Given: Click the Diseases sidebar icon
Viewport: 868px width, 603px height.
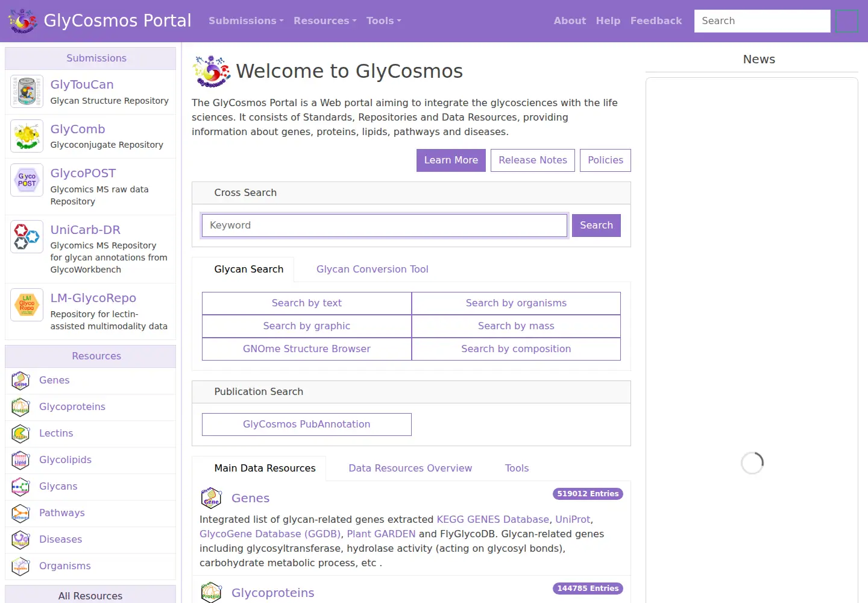Looking at the screenshot, I should pyautogui.click(x=20, y=540).
